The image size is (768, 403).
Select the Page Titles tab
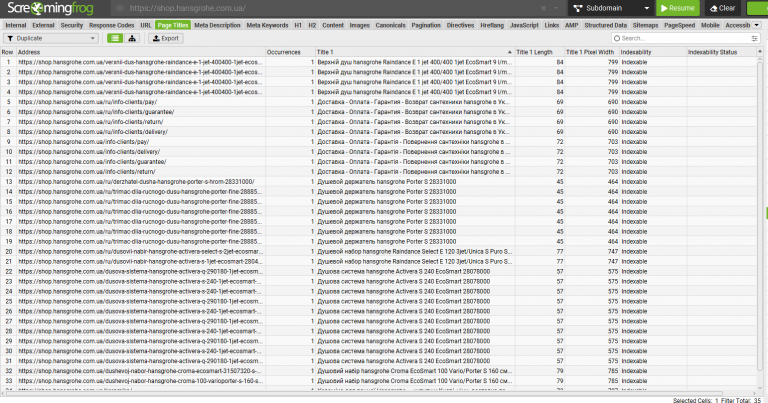(x=172, y=25)
